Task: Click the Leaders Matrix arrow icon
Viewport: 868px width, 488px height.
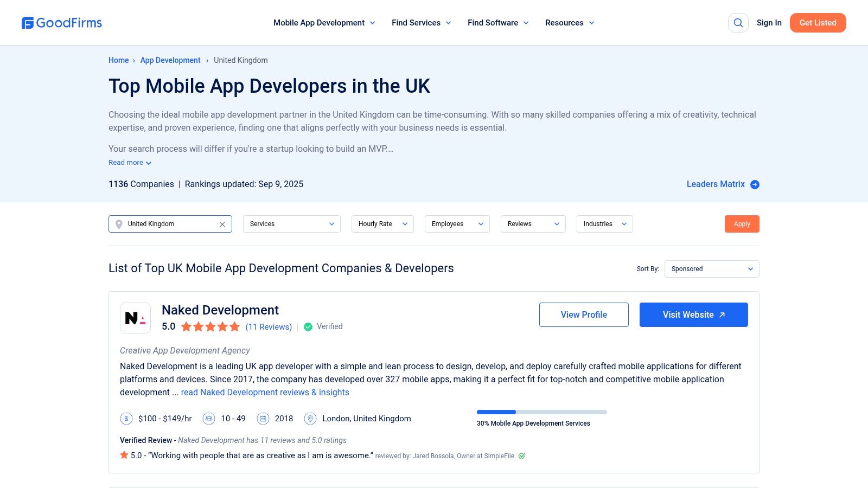Action: point(755,185)
